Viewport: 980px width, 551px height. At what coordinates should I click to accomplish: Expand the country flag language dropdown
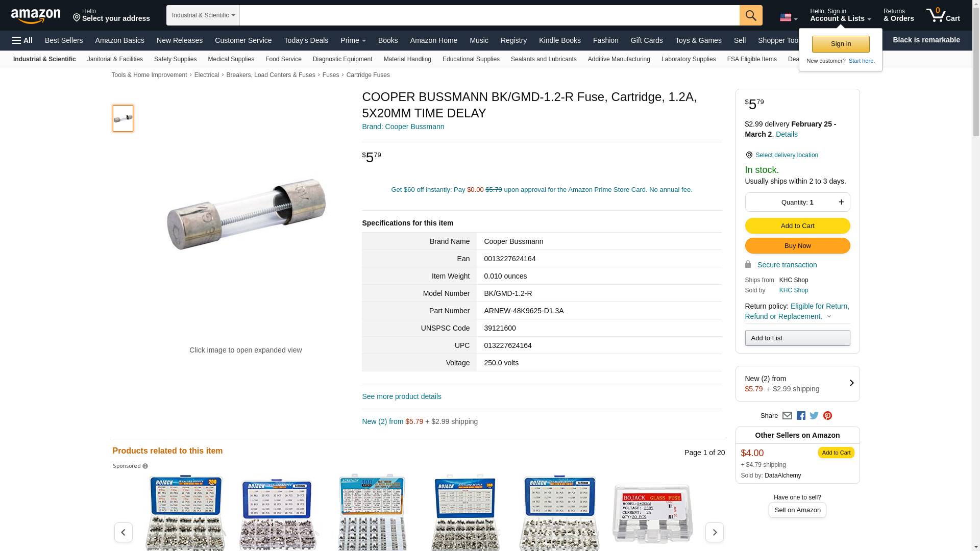coord(789,17)
